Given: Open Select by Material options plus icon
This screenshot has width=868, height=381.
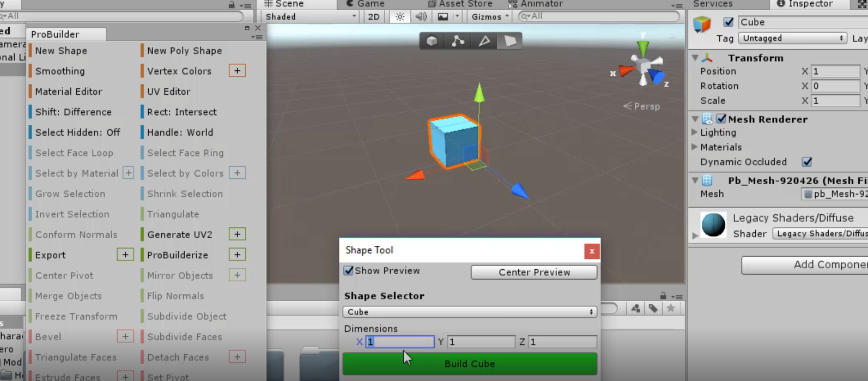Looking at the screenshot, I should [128, 173].
